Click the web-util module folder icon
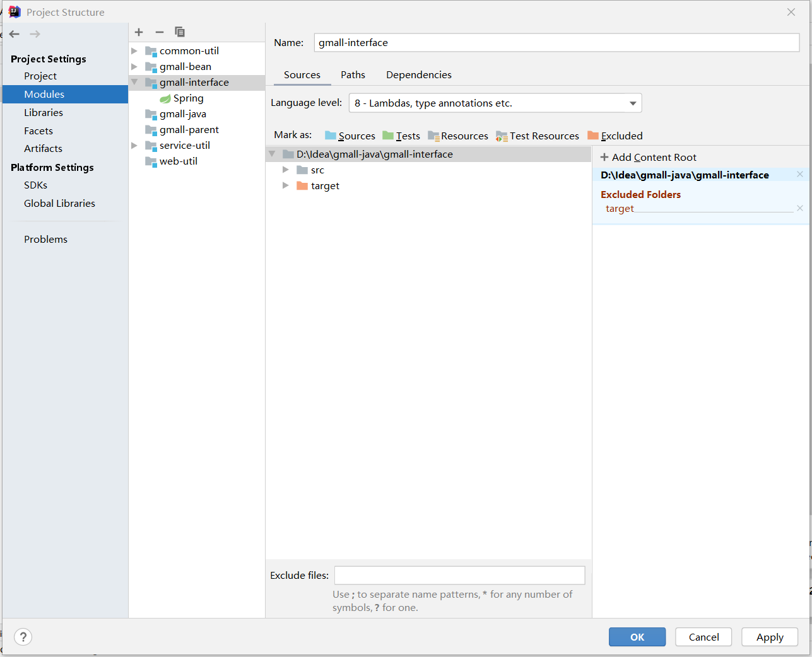This screenshot has width=812, height=657. pos(151,161)
